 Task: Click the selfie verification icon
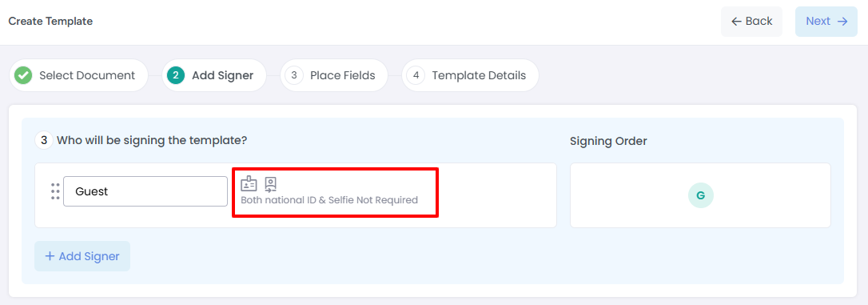(x=271, y=184)
